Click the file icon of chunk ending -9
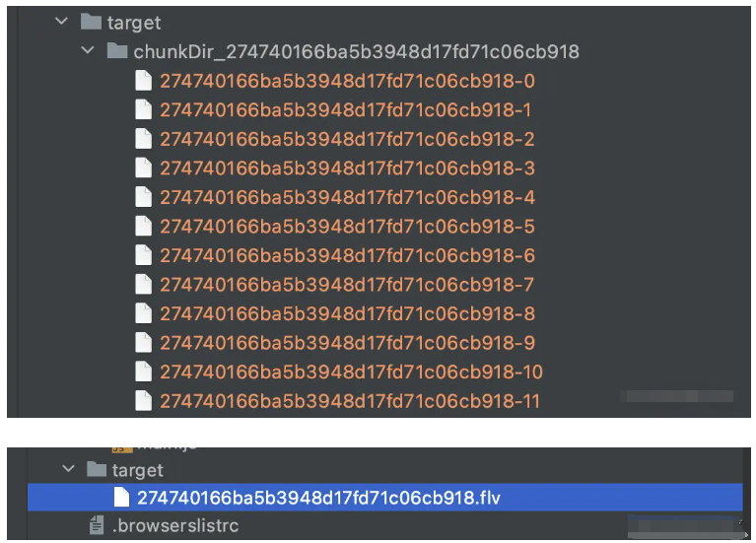 (143, 343)
